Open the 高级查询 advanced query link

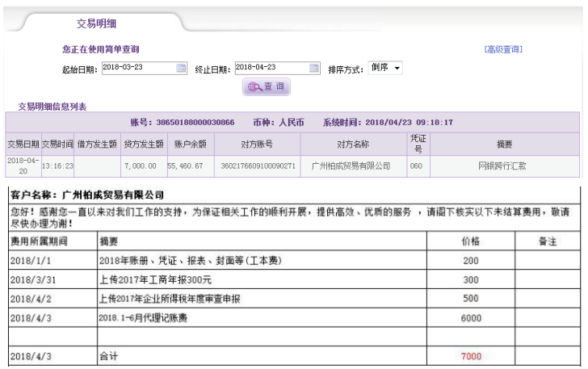503,49
